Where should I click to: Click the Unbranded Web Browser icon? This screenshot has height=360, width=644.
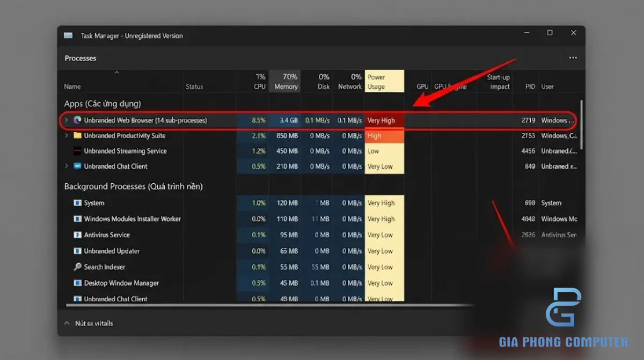click(77, 120)
